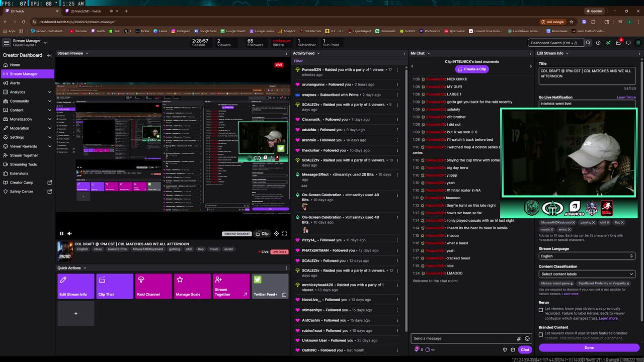644x362 pixels.
Task: Check the Branded Content checkbox
Action: tap(541, 334)
